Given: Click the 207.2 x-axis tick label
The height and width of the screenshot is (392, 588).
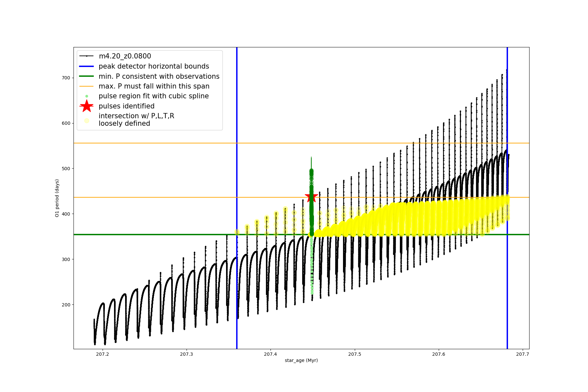Looking at the screenshot, I should (x=102, y=354).
